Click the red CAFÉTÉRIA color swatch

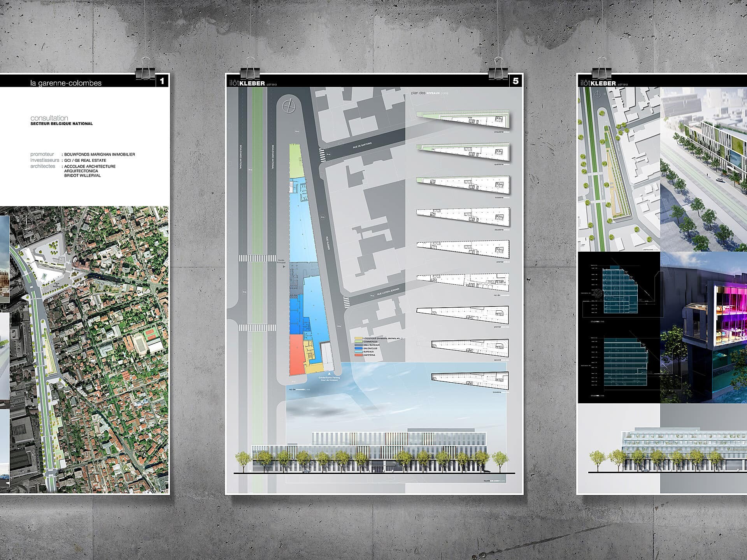pyautogui.click(x=358, y=355)
